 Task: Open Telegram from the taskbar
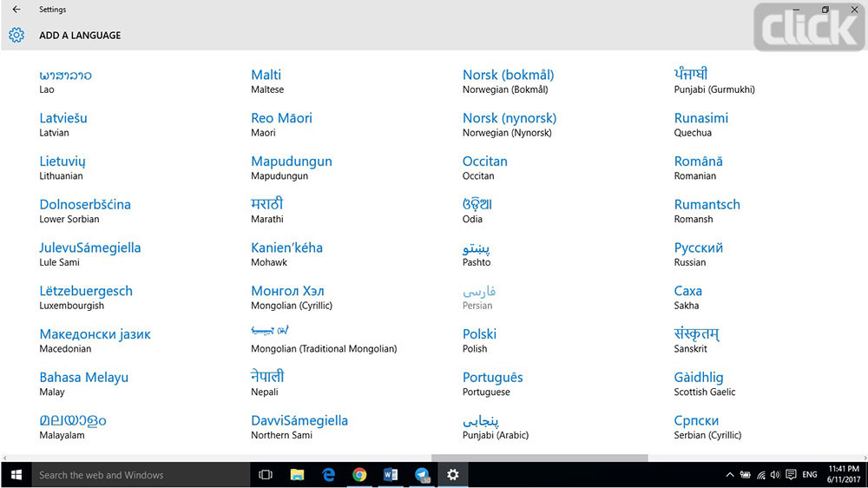pos(422,475)
